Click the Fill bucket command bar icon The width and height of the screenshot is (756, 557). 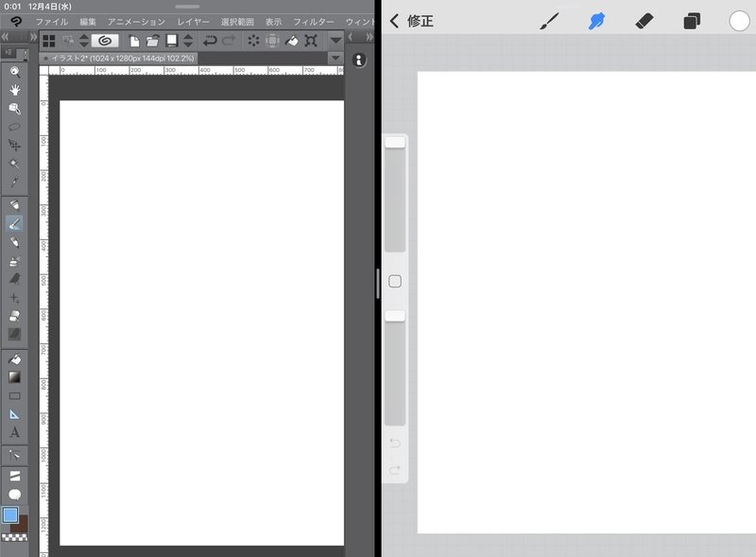coord(292,41)
